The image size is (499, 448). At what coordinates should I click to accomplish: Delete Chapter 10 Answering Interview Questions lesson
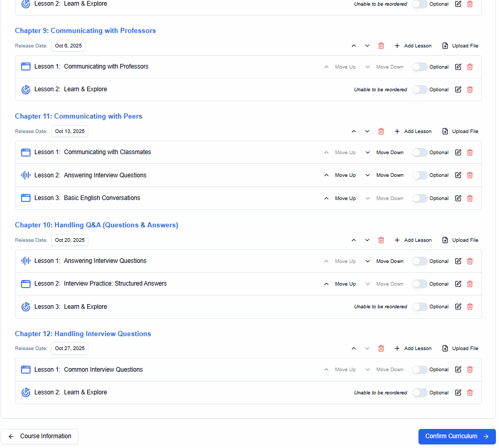coord(470,261)
